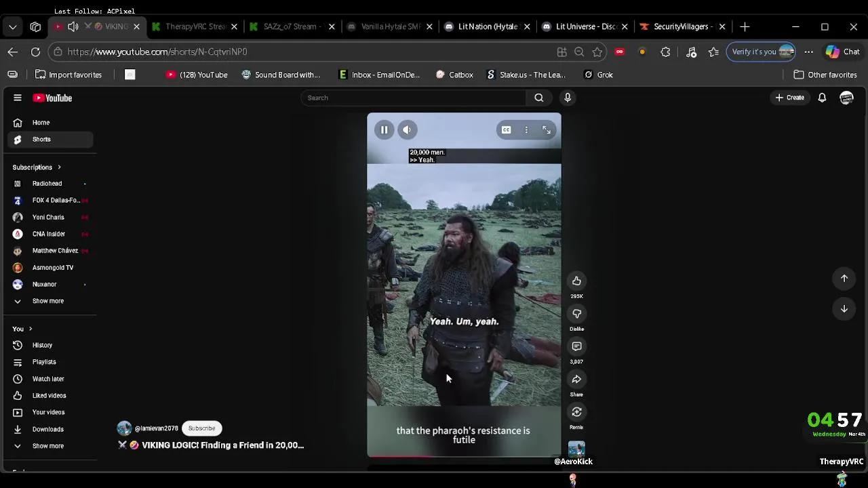
Task: Refresh the YouTube page
Action: [35, 52]
